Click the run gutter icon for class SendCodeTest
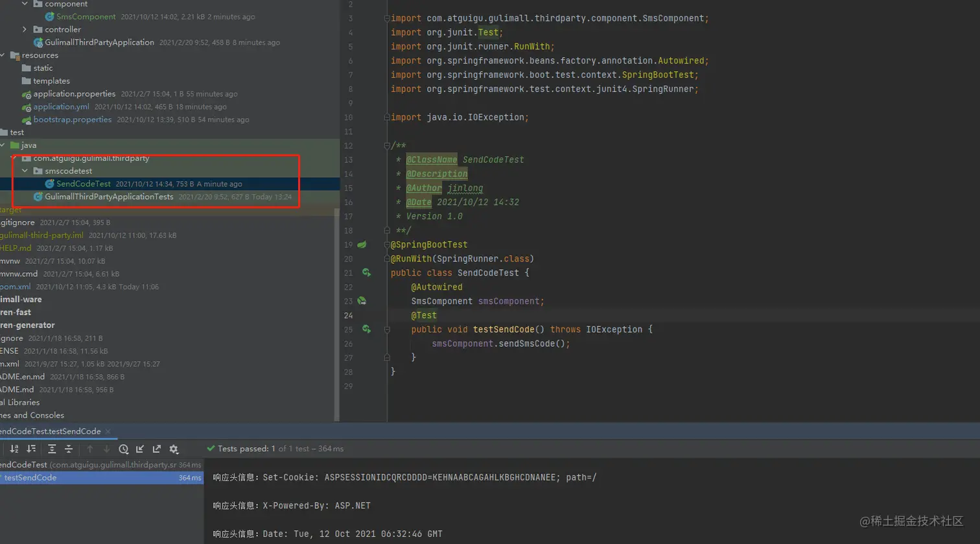The image size is (980, 544). (x=366, y=273)
